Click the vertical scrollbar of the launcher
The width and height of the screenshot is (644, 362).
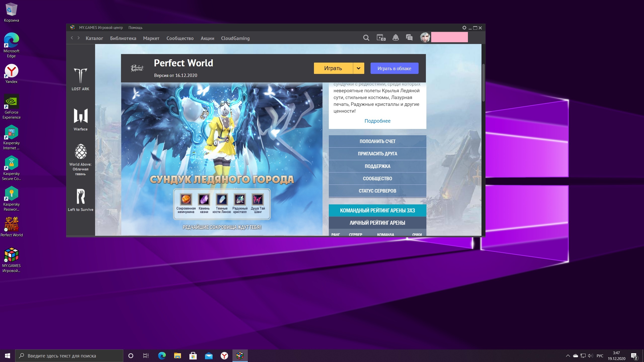483,83
